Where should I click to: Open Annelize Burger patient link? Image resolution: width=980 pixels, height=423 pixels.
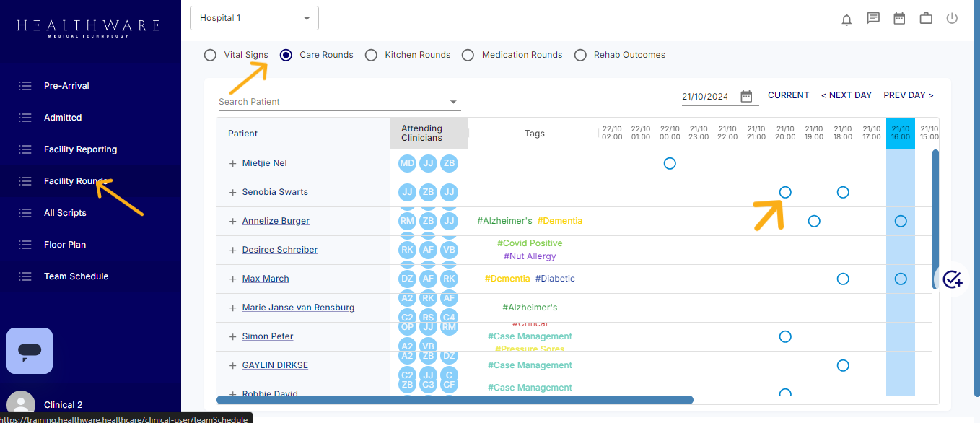point(276,221)
